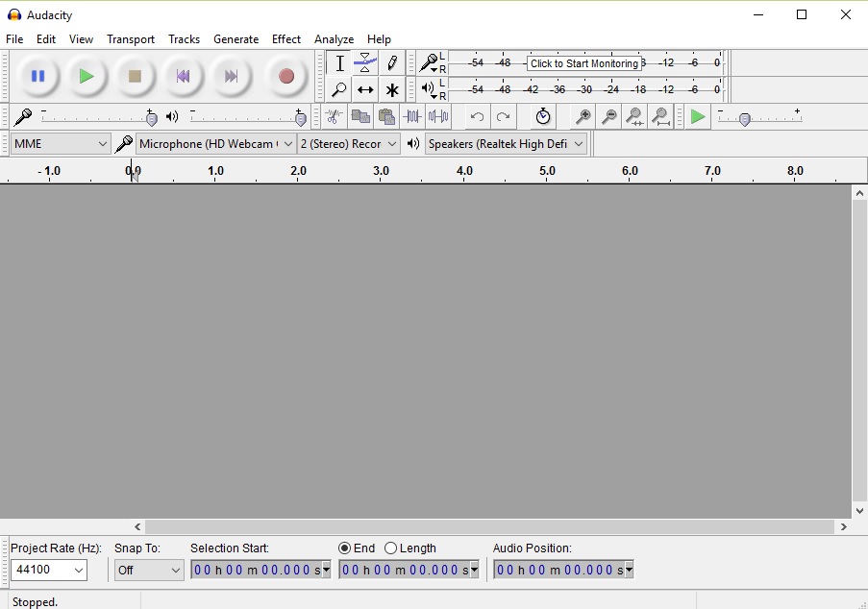The width and height of the screenshot is (868, 609).
Task: Open the Edit menu
Action: pyautogui.click(x=46, y=39)
